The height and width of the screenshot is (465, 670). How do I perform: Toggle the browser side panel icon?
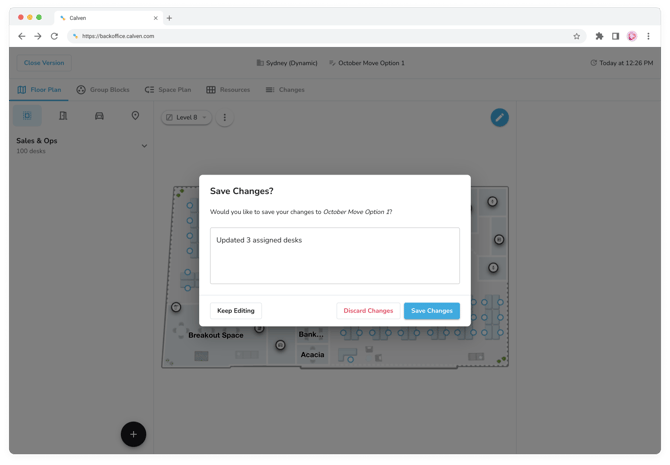[615, 36]
